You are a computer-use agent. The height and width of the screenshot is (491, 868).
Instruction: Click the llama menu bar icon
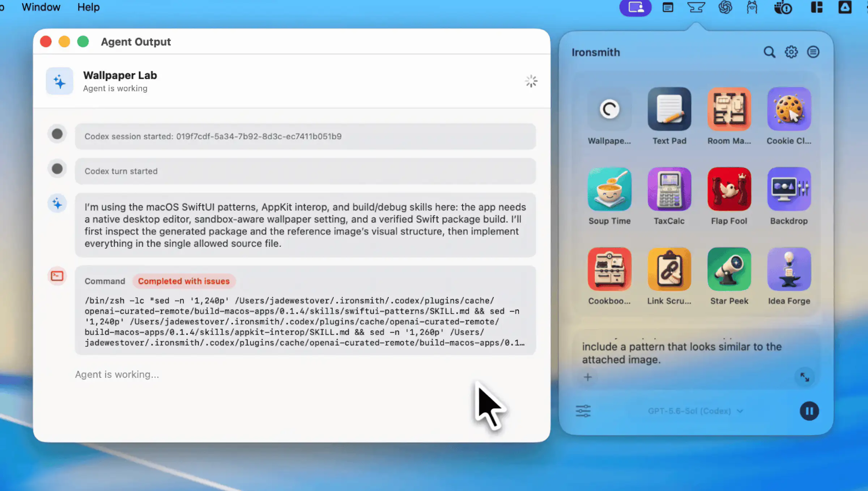752,7
